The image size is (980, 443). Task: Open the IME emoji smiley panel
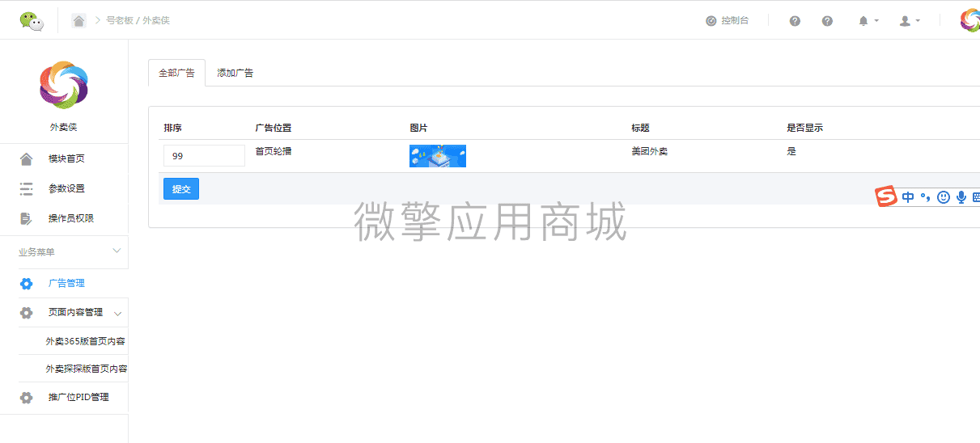coord(943,196)
